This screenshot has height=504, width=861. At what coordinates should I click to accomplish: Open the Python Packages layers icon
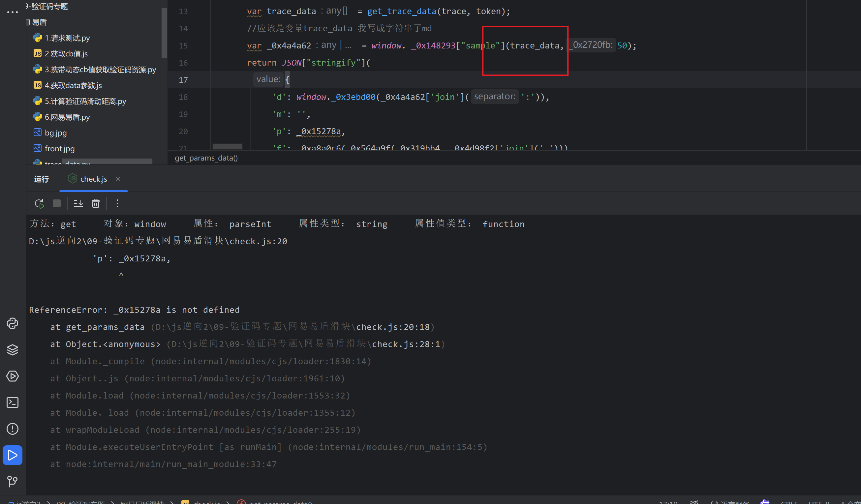coord(13,350)
